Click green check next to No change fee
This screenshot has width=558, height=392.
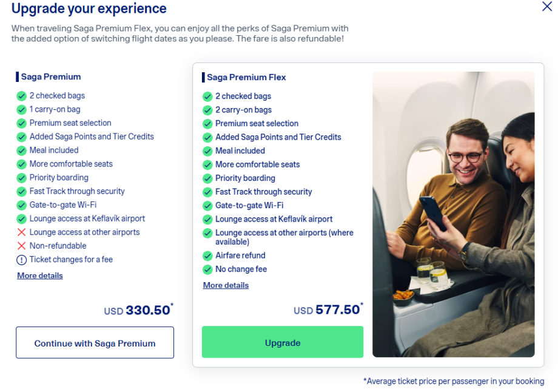208,269
